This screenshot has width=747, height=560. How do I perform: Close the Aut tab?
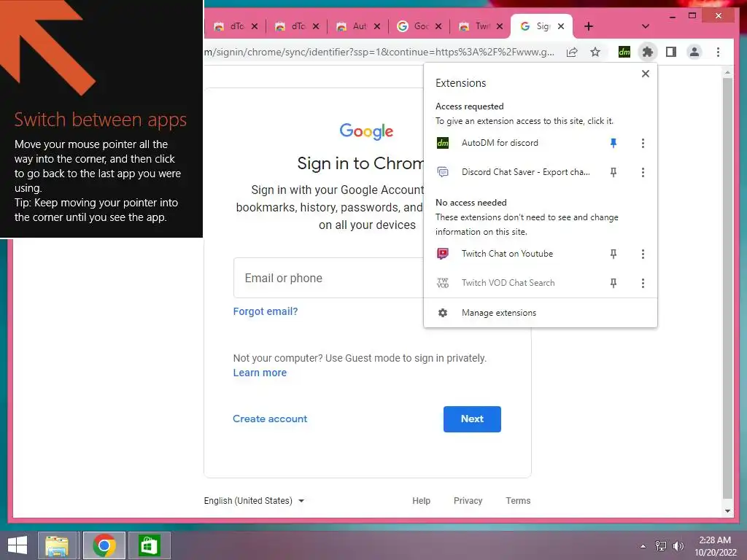[377, 26]
